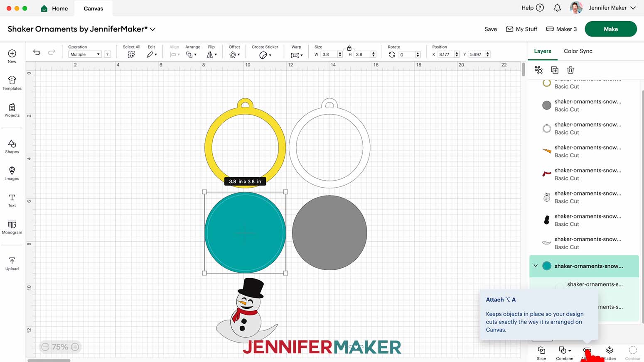The image size is (644, 362).
Task: Select the black hat layer
Action: pos(584,220)
